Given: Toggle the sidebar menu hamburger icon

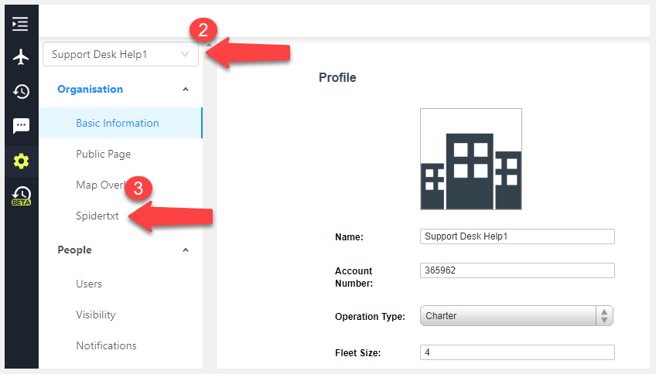Looking at the screenshot, I should click(x=20, y=24).
